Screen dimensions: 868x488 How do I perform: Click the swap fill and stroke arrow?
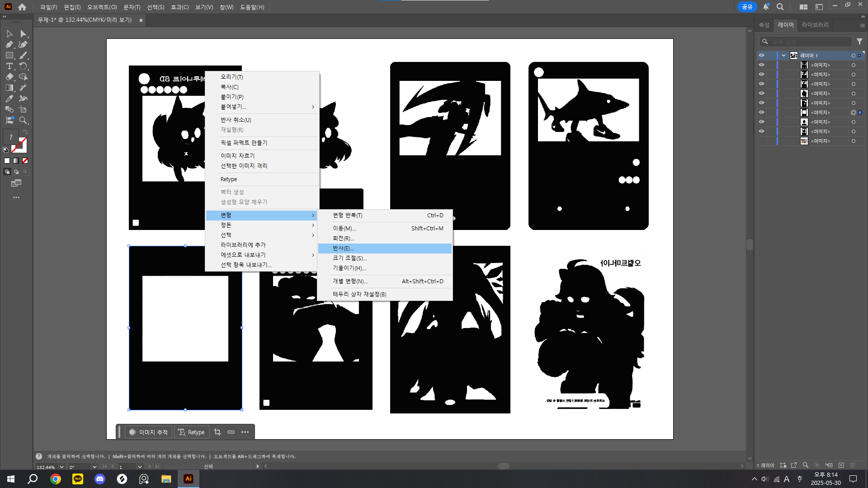[25, 132]
